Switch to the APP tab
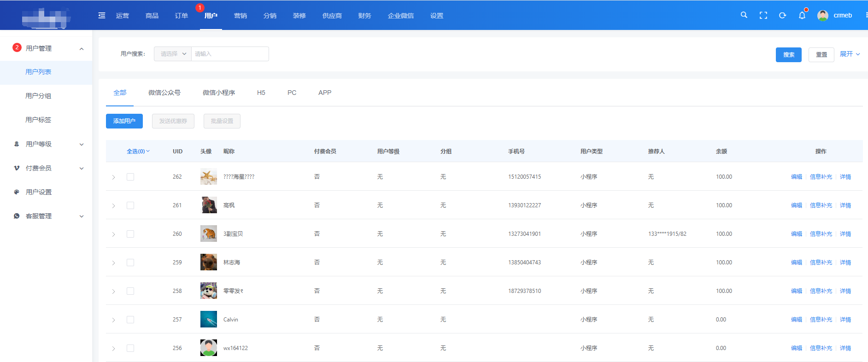Screen dimensions: 868x362 pos(325,93)
